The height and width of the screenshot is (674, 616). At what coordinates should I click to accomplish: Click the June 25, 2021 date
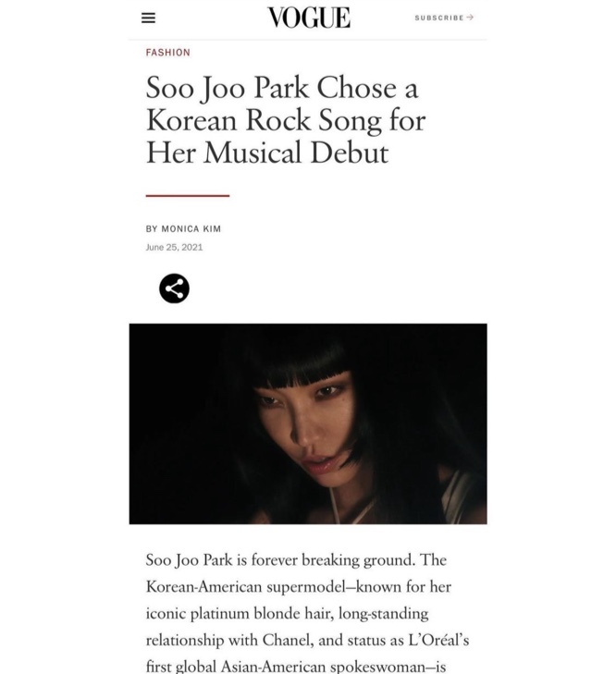click(174, 247)
